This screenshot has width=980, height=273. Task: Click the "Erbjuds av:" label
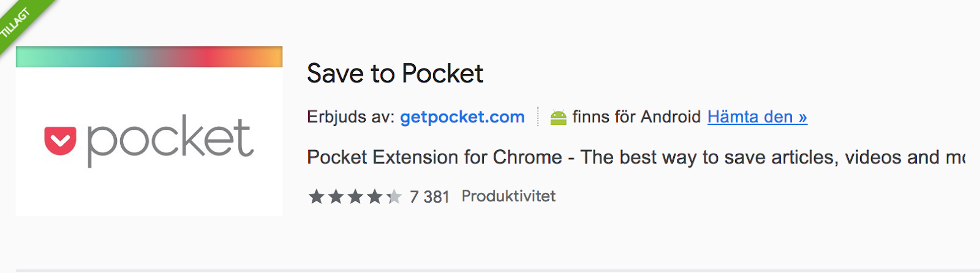click(351, 117)
